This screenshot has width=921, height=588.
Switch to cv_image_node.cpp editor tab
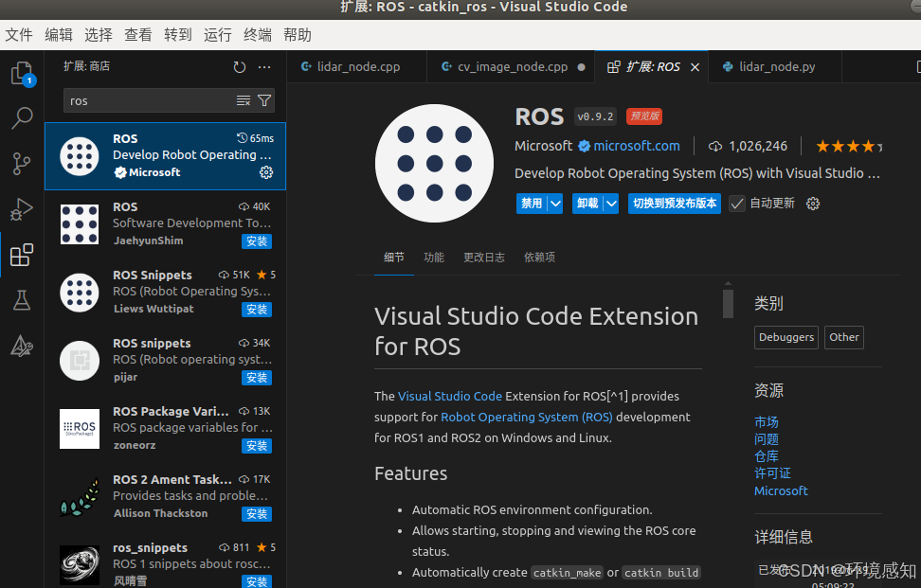click(511, 67)
